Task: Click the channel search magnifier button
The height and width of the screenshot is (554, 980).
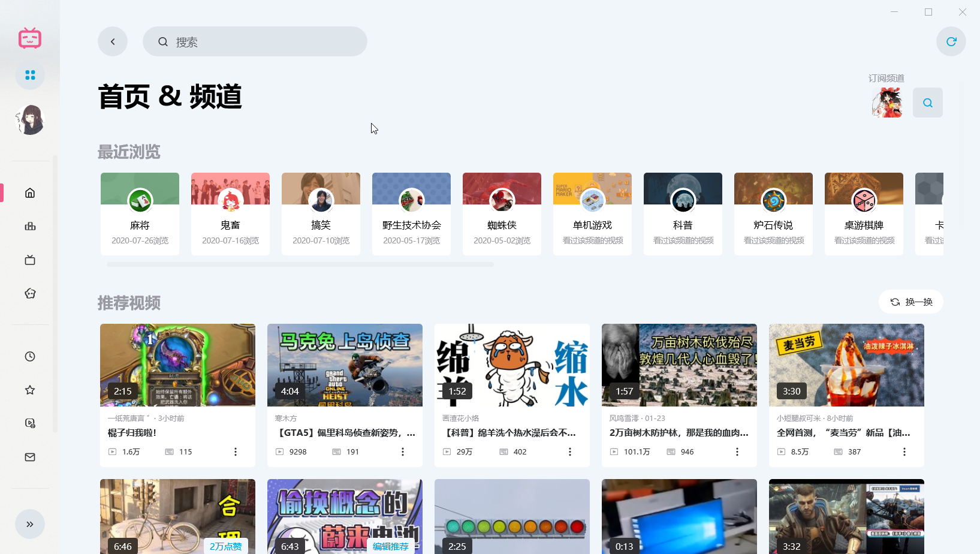Action: tap(928, 103)
